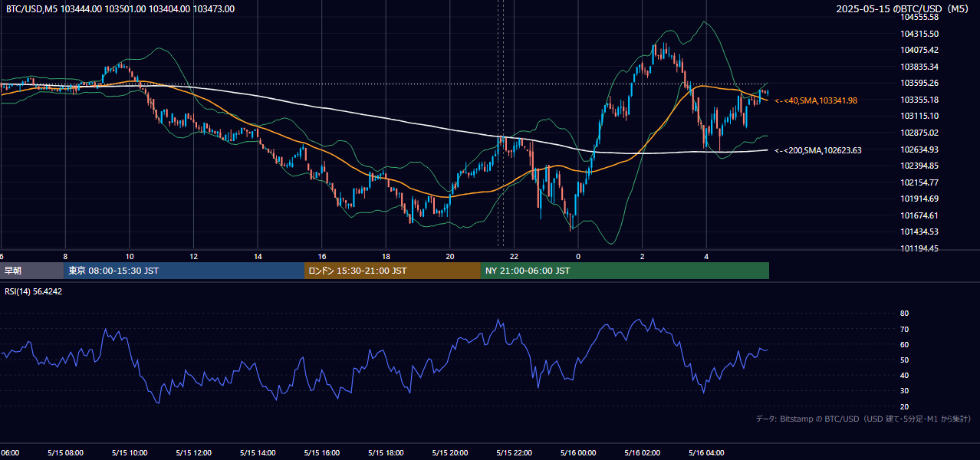Click the 5/15 20:00 date label
The width and height of the screenshot is (980, 460).
click(x=450, y=453)
